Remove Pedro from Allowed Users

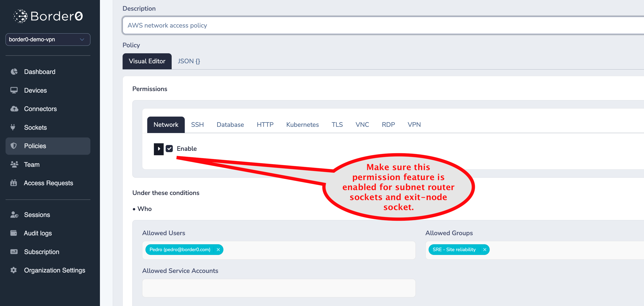(218, 250)
